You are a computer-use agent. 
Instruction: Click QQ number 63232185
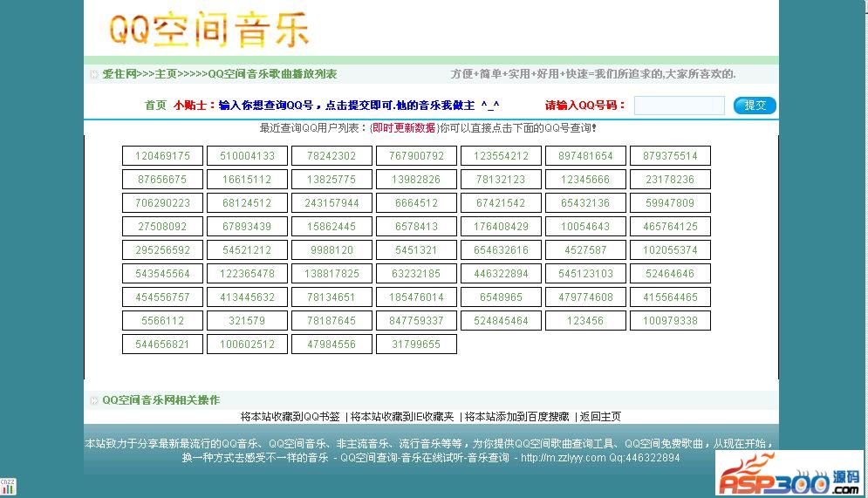click(417, 274)
